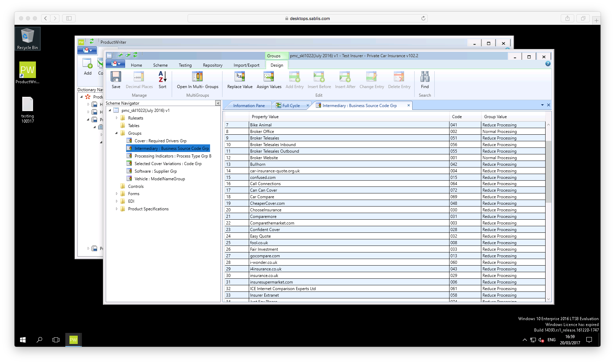
Task: Select Vehicle : ModelNameGroup in navigator
Action: (160, 179)
